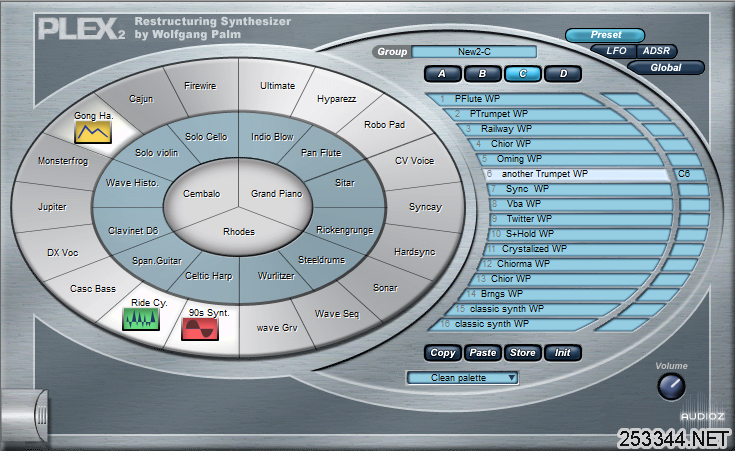
Task: Pick the Solo violin wave segment
Action: tap(157, 153)
